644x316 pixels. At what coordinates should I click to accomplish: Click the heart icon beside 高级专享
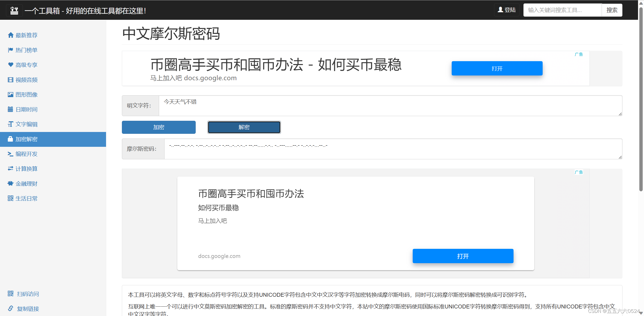pyautogui.click(x=10, y=65)
